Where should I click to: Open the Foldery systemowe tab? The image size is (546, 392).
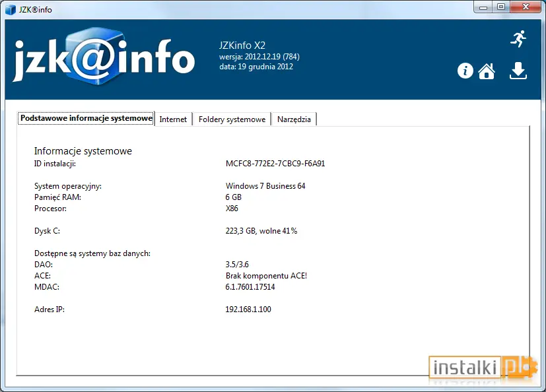[232, 119]
